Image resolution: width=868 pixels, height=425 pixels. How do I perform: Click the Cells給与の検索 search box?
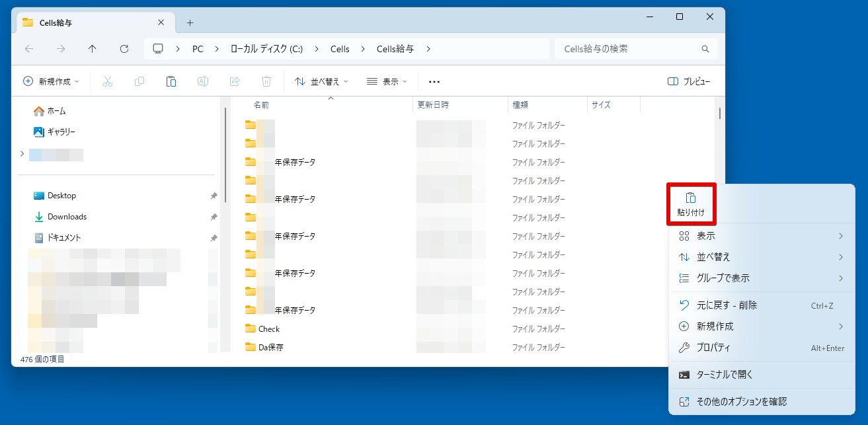628,49
